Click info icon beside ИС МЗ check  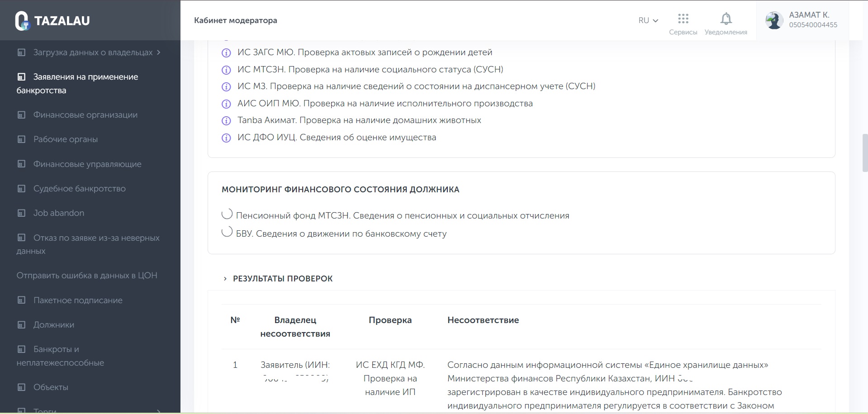226,87
